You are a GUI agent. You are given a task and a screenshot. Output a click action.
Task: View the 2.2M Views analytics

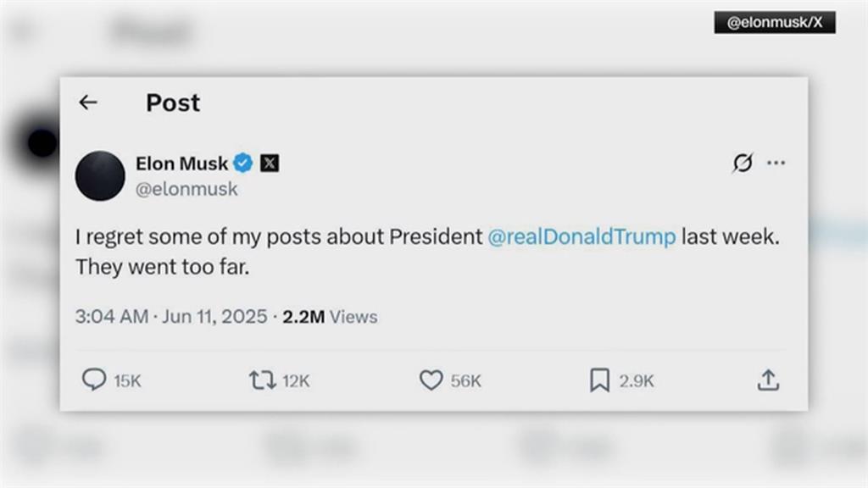click(x=330, y=317)
